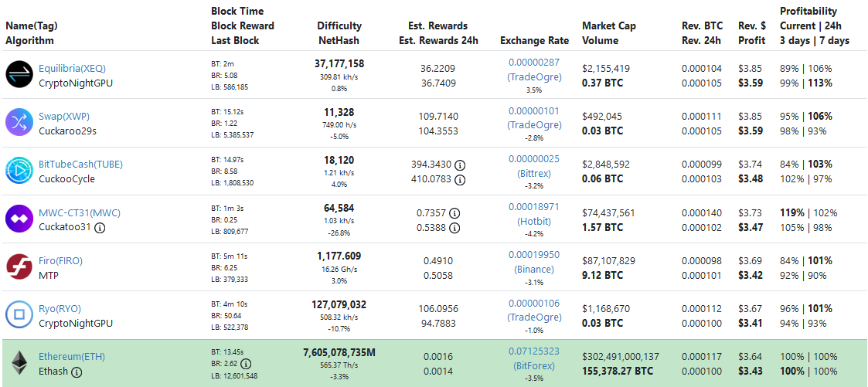Click the BitTubeCash coin logo icon
This screenshot has height=387, width=868.
pyautogui.click(x=20, y=171)
